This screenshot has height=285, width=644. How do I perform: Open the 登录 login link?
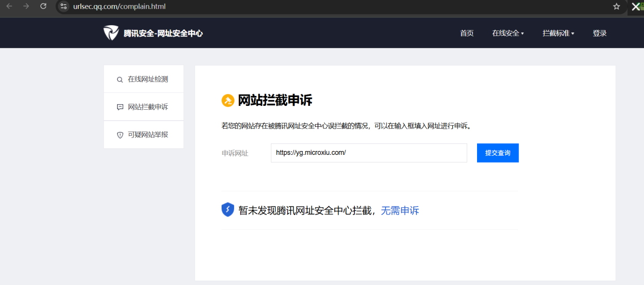(600, 33)
